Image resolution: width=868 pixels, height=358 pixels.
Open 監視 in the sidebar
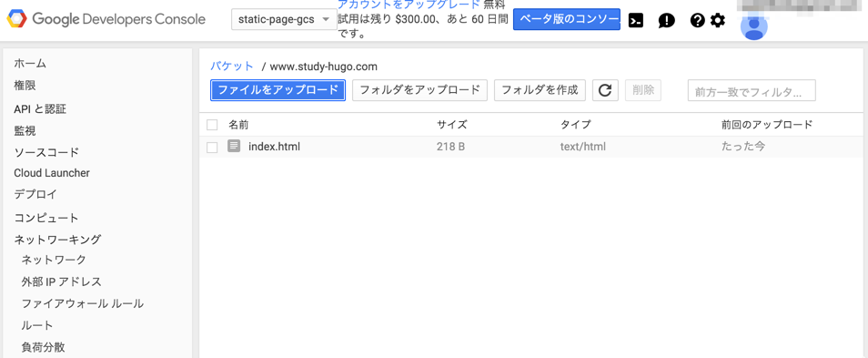pos(25,131)
